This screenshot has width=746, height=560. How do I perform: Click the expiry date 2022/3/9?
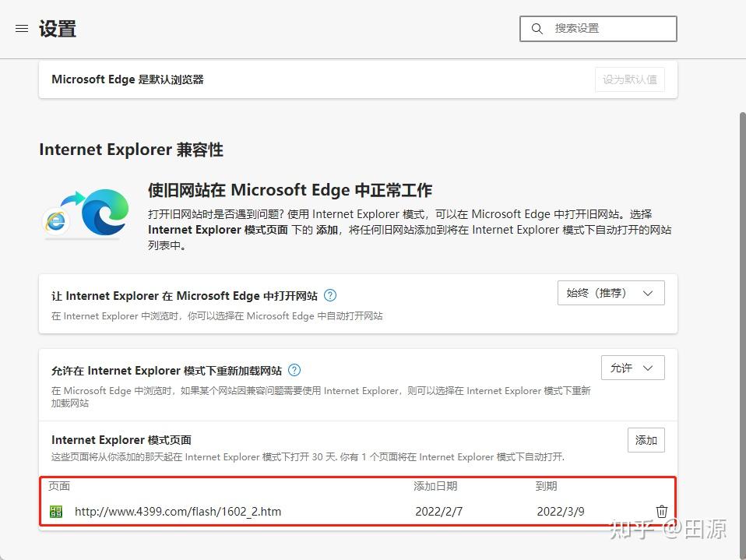tap(561, 512)
